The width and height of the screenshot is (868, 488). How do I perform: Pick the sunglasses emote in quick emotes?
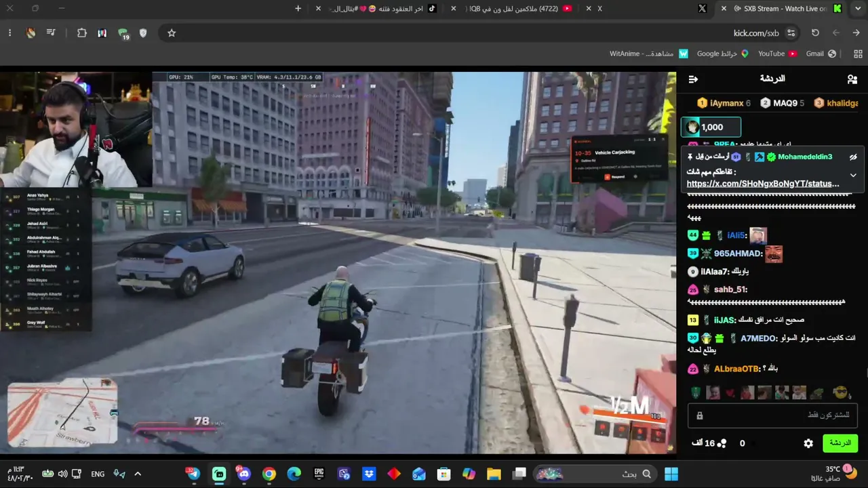pos(841,392)
